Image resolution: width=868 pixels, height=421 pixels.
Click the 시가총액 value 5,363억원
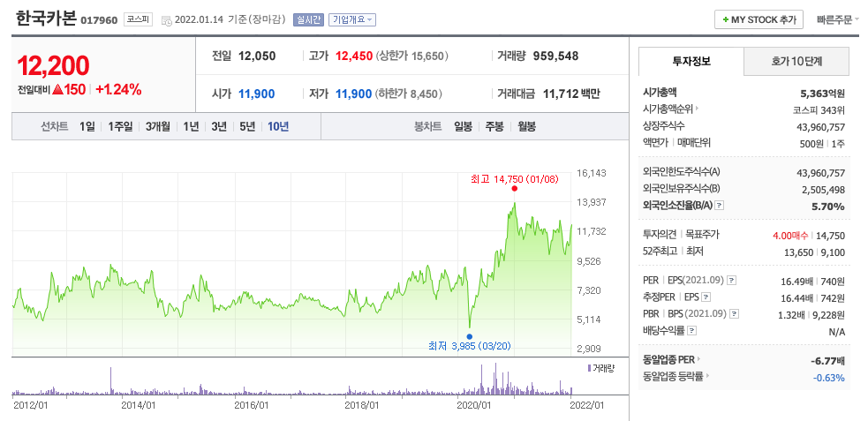pos(823,93)
